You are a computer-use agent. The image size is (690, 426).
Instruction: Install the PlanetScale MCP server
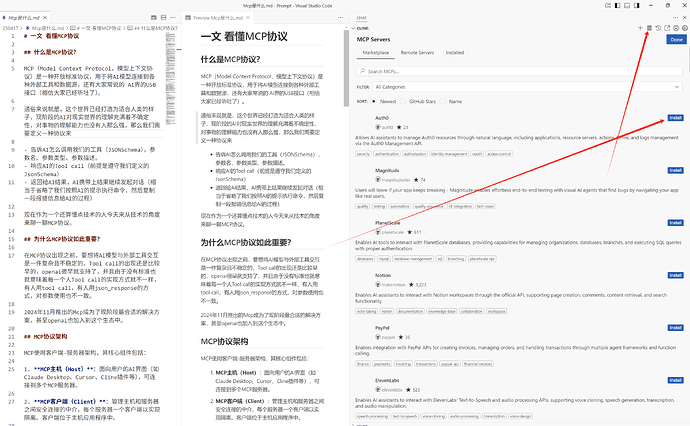coord(675,223)
